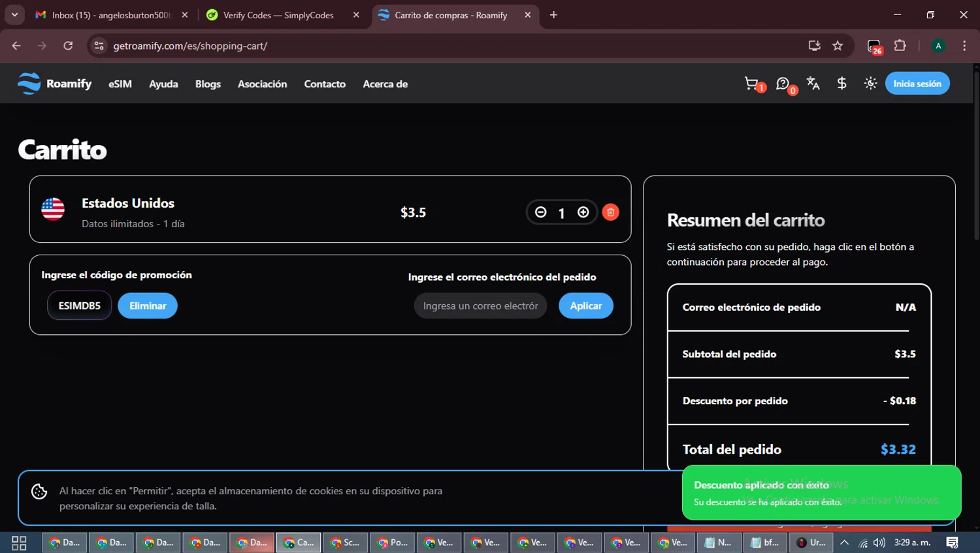Open Chrome's three-dot menu
This screenshot has height=553, width=980.
click(964, 46)
